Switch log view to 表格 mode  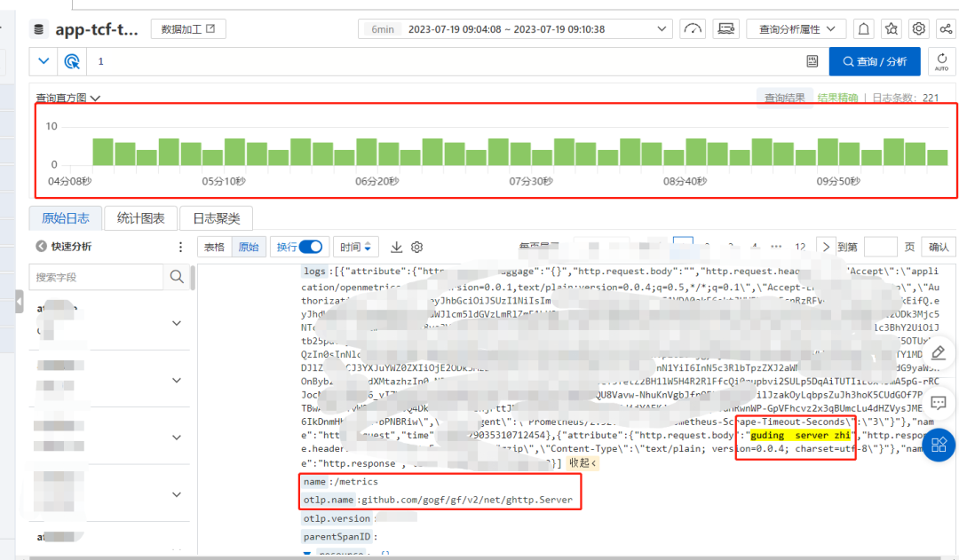coord(215,247)
